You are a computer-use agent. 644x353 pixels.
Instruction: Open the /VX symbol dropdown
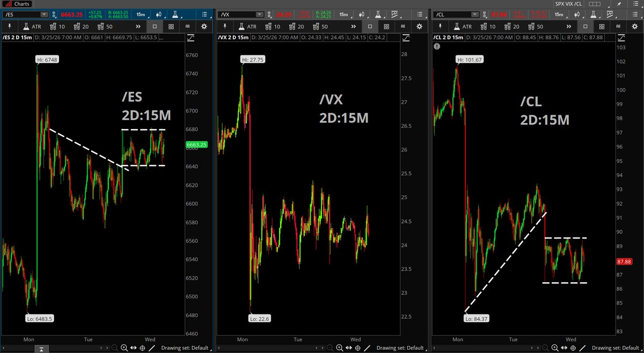click(259, 14)
